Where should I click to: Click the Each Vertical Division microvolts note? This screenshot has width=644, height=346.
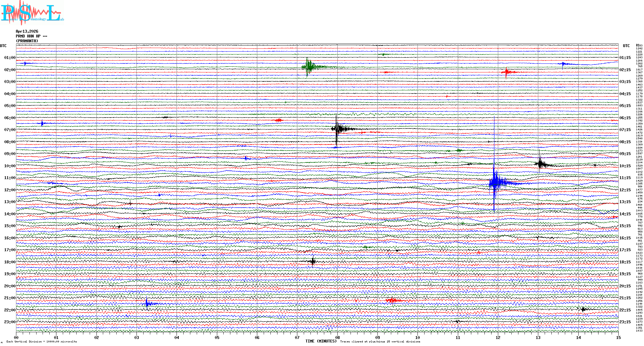(x=42, y=342)
